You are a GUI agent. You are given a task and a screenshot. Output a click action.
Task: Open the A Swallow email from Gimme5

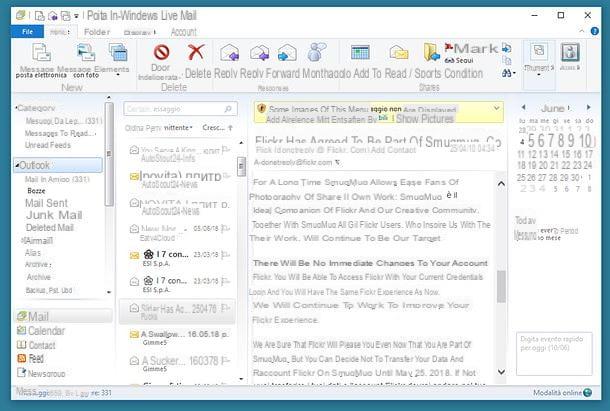pyautogui.click(x=177, y=337)
